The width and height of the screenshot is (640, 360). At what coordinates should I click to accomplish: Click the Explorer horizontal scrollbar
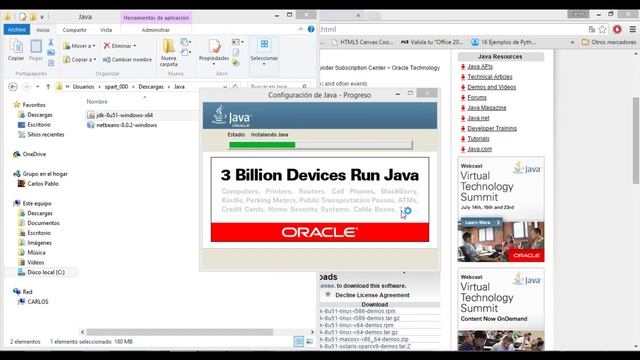[180, 332]
